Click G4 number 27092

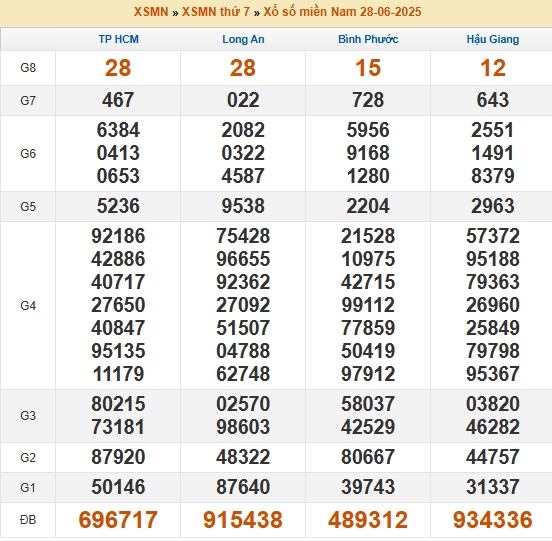[243, 305]
